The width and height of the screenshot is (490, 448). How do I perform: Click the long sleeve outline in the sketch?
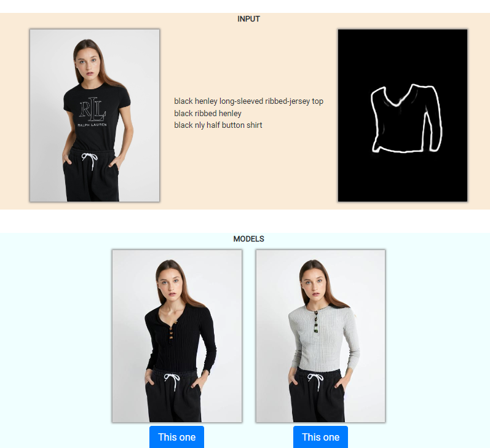click(x=433, y=119)
